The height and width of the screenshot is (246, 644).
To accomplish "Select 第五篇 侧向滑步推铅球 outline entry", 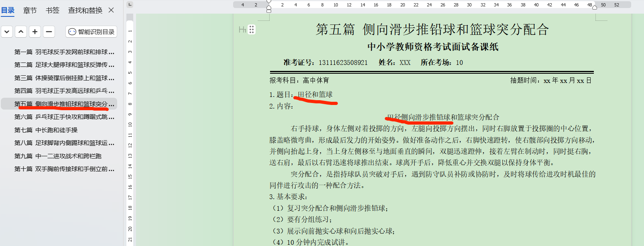I will (64, 104).
